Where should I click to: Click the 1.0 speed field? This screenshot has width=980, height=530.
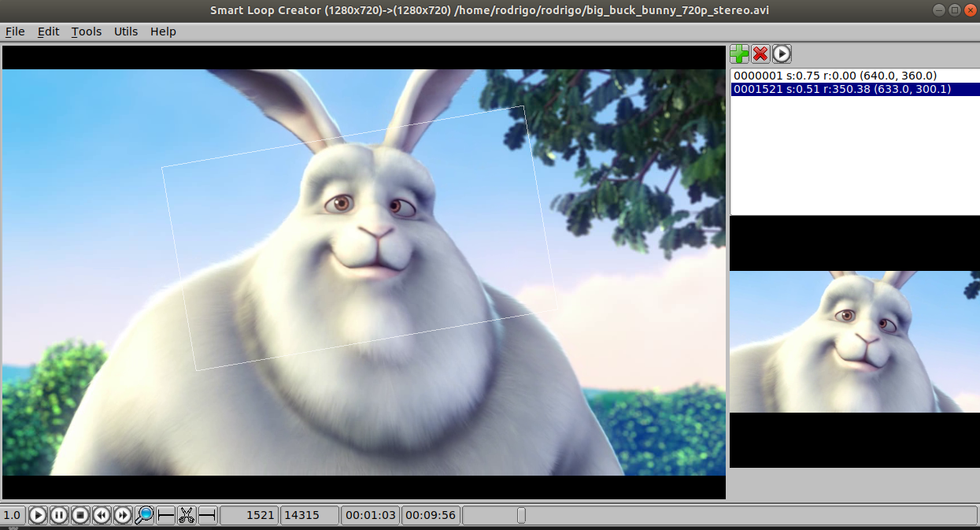point(13,515)
